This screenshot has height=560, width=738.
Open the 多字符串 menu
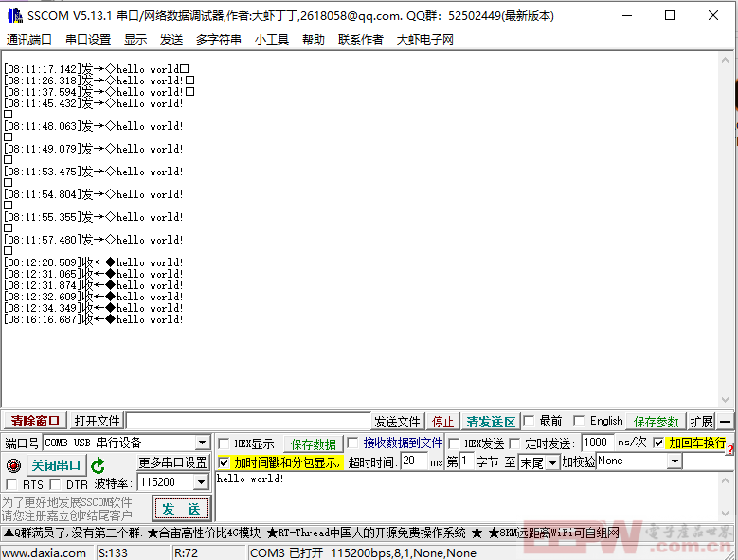coord(219,39)
